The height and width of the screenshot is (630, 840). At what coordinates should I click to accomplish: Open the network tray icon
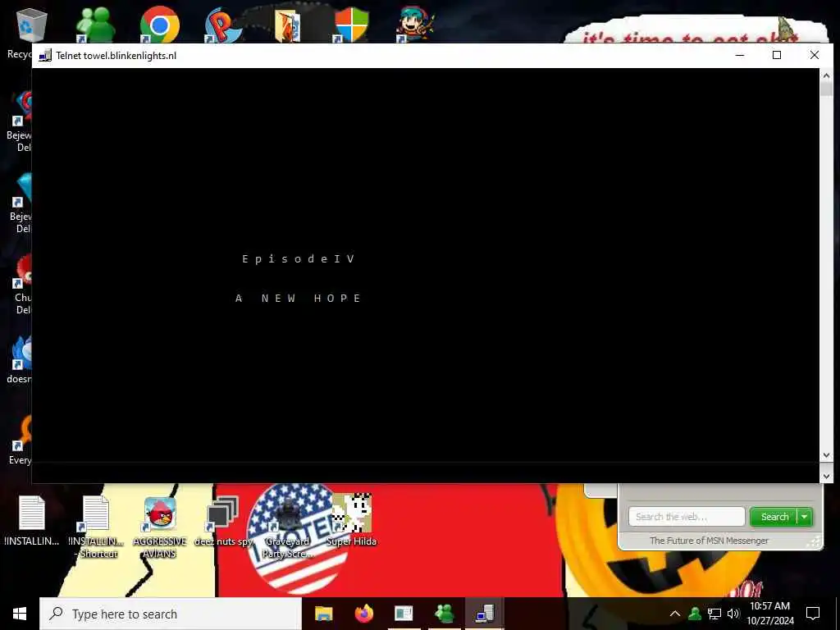coord(714,614)
